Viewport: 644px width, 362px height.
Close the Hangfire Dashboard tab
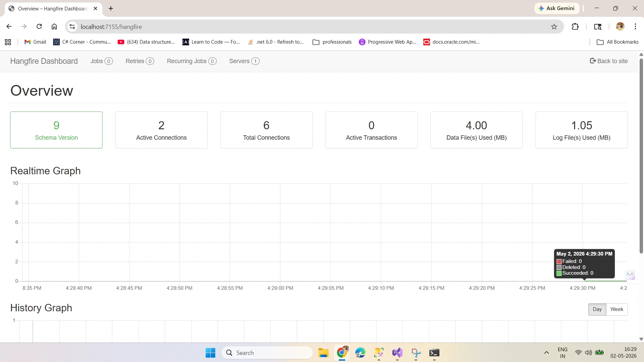point(95,8)
